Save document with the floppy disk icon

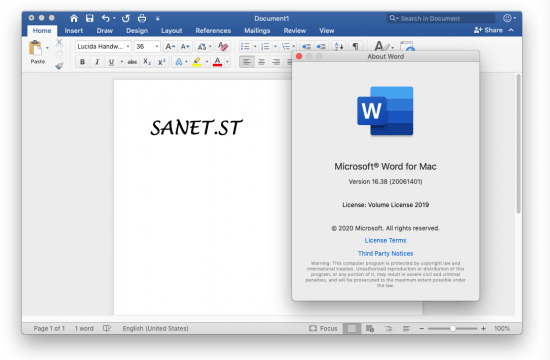pyautogui.click(x=90, y=18)
